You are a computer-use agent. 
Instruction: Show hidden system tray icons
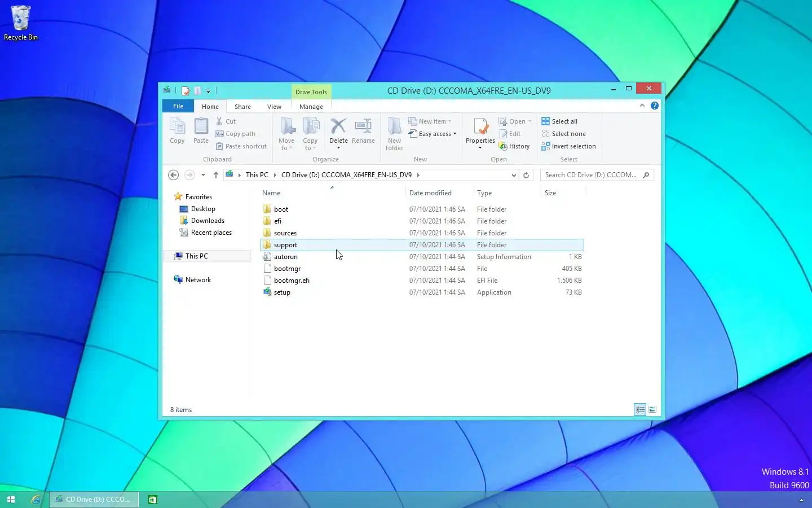pyautogui.click(x=801, y=500)
